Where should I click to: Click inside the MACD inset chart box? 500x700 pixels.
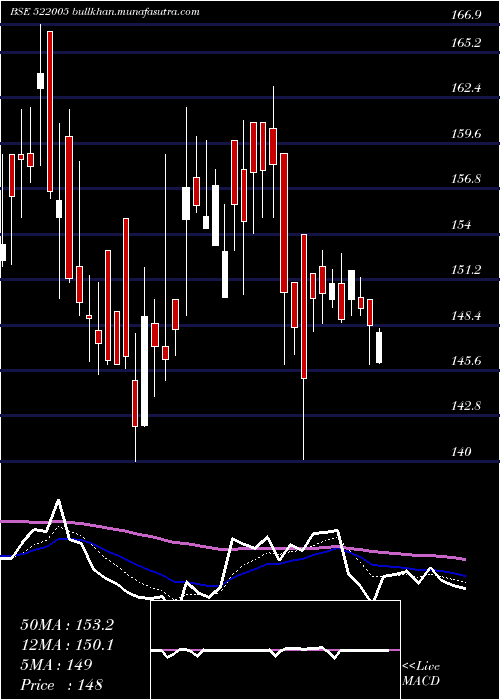(x=275, y=650)
